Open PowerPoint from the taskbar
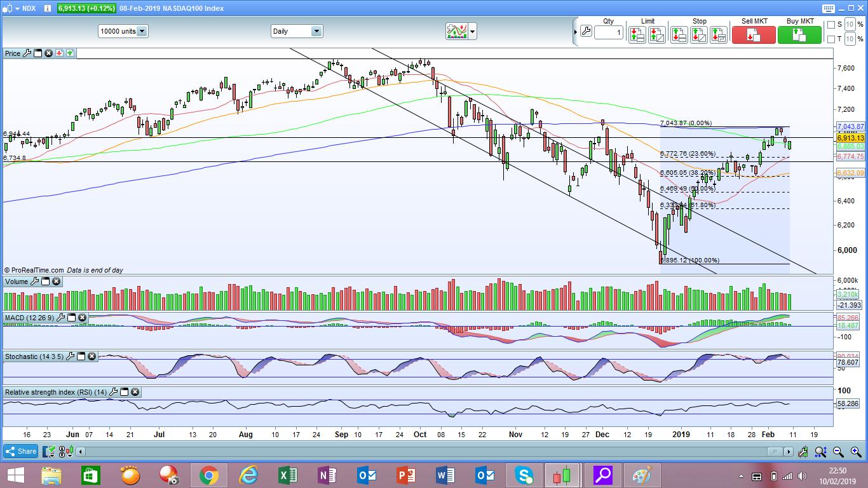 point(406,475)
